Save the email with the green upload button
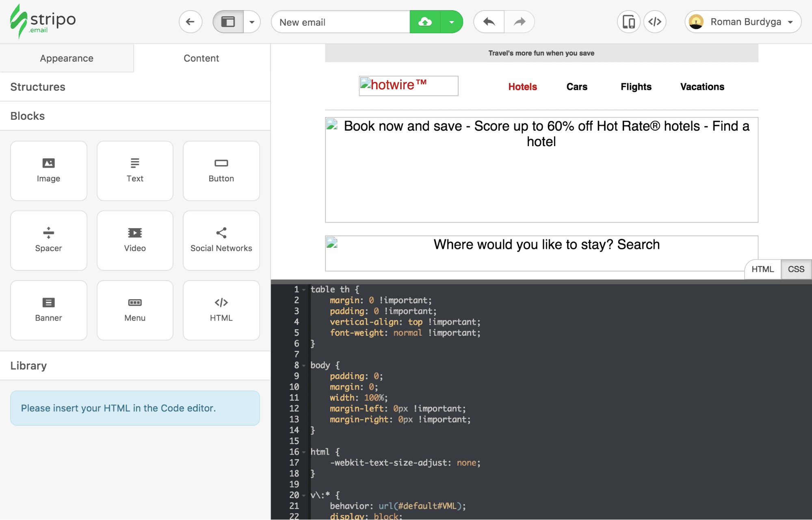 click(x=424, y=22)
